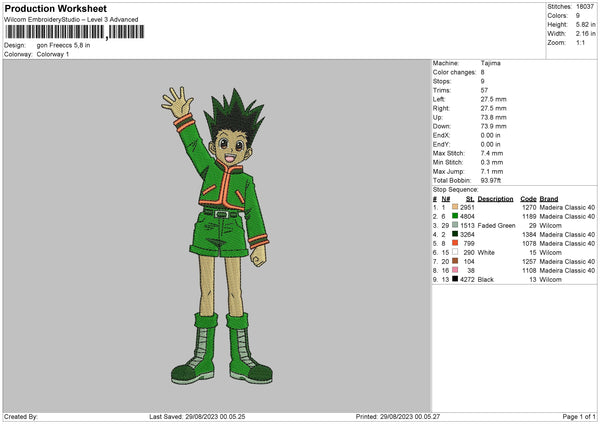This screenshot has width=600, height=424.
Task: Click the Black color swatch
Action: (455, 279)
